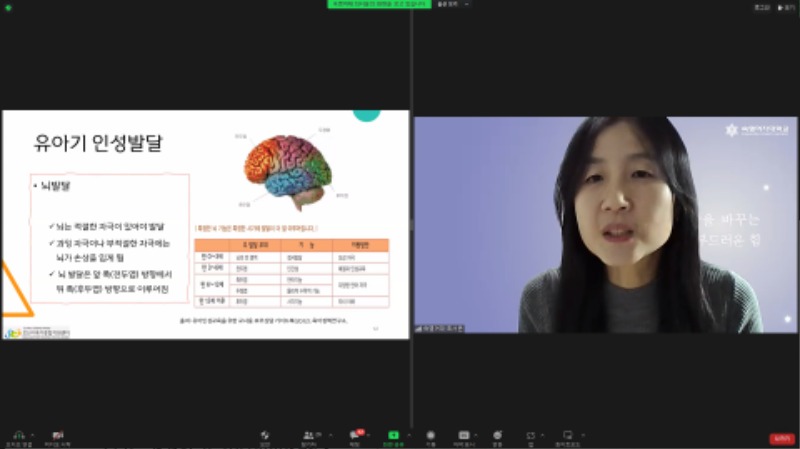The width and height of the screenshot is (800, 449).
Task: Open the Whiteboards icon
Action: pos(567,436)
